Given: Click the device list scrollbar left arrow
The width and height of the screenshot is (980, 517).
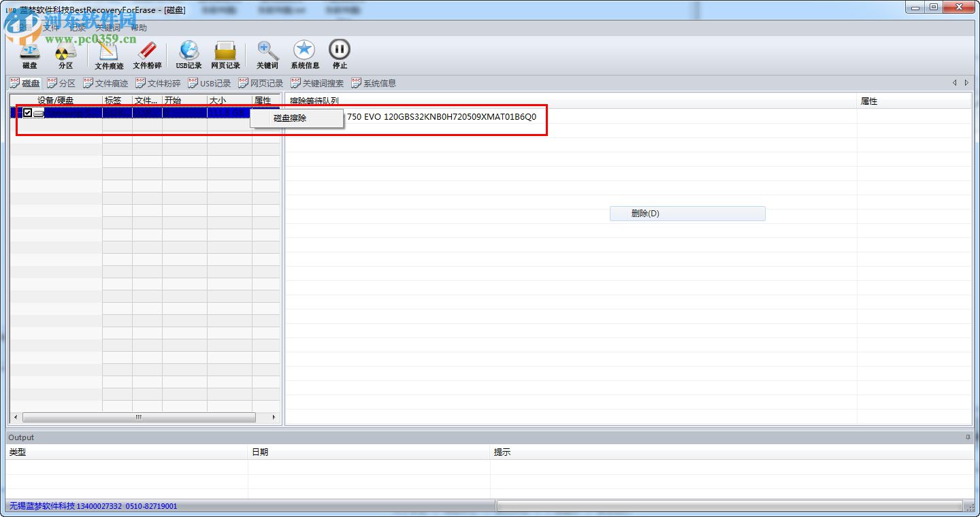Looking at the screenshot, I should [16, 417].
